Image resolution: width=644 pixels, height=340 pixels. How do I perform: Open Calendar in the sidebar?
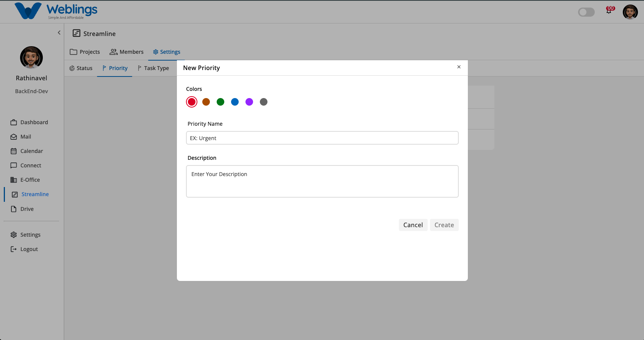27,151
